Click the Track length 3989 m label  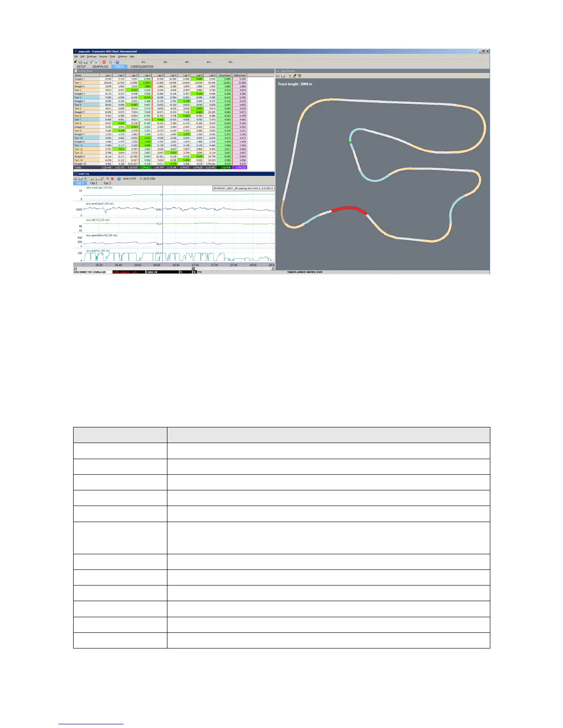295,84
